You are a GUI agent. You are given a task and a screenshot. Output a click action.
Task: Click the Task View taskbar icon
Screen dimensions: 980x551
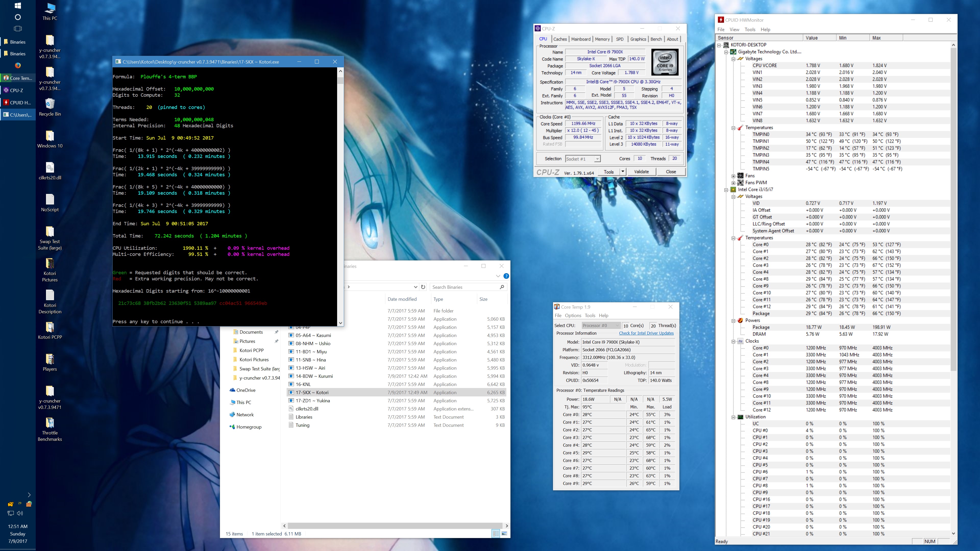(x=18, y=29)
